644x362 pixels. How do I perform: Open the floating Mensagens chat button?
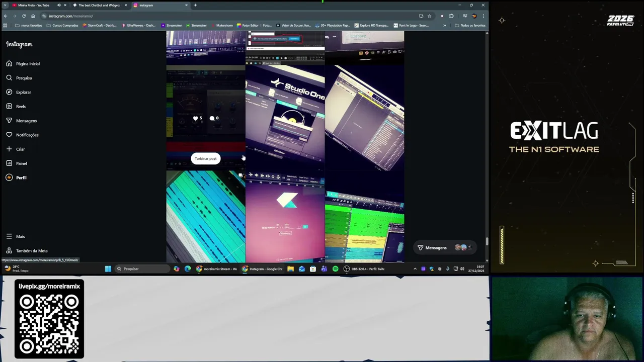[x=445, y=247]
